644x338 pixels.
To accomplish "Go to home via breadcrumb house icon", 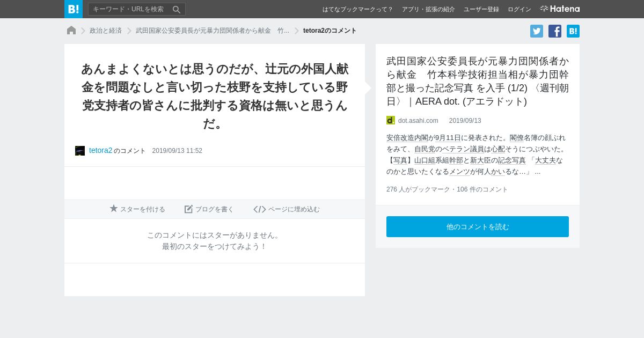I will [71, 31].
